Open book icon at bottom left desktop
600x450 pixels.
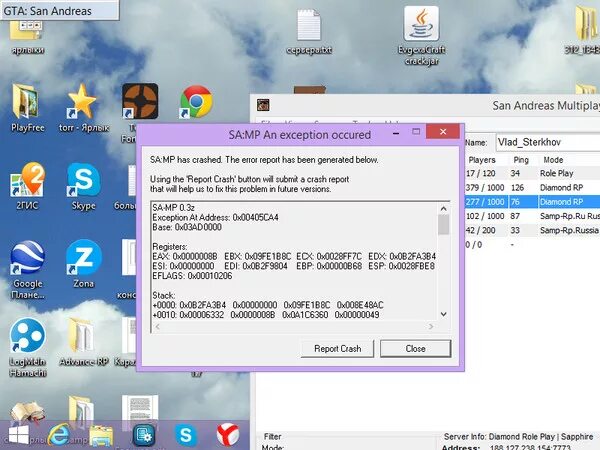point(27,412)
